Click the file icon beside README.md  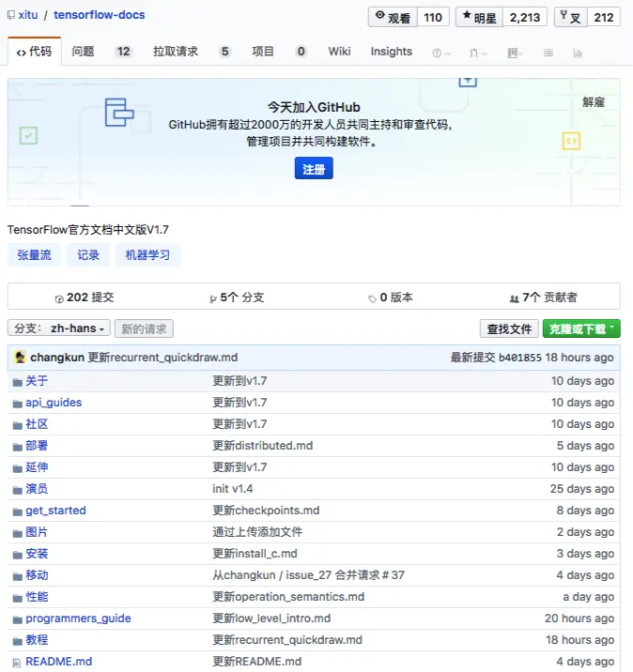[17, 663]
